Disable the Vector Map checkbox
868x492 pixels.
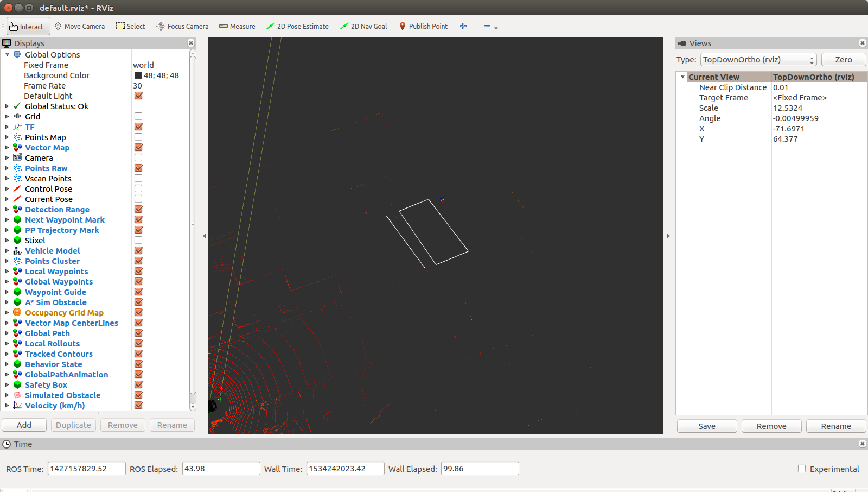(138, 147)
